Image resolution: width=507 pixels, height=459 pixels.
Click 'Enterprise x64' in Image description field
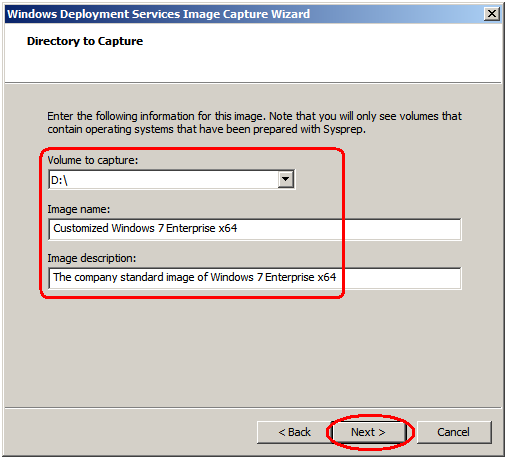(301, 277)
